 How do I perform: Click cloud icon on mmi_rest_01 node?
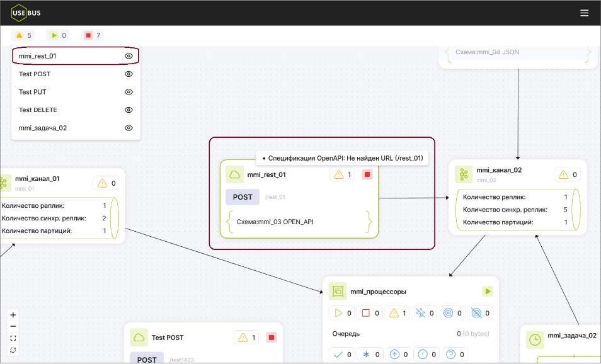pos(234,174)
